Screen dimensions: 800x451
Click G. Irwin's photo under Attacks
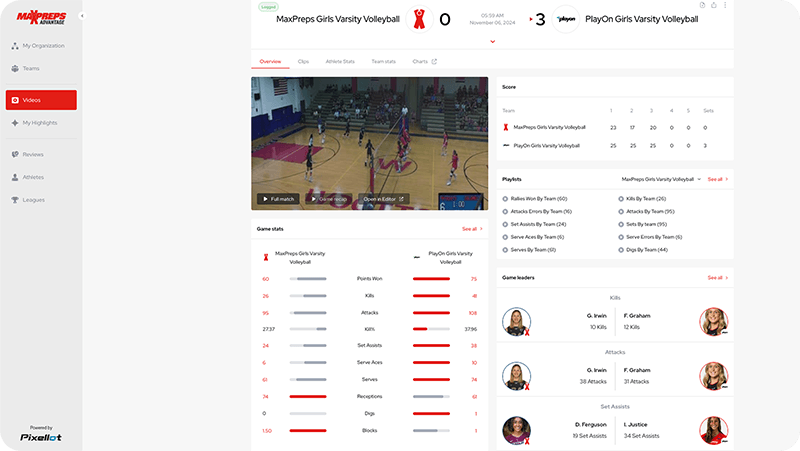pyautogui.click(x=516, y=376)
